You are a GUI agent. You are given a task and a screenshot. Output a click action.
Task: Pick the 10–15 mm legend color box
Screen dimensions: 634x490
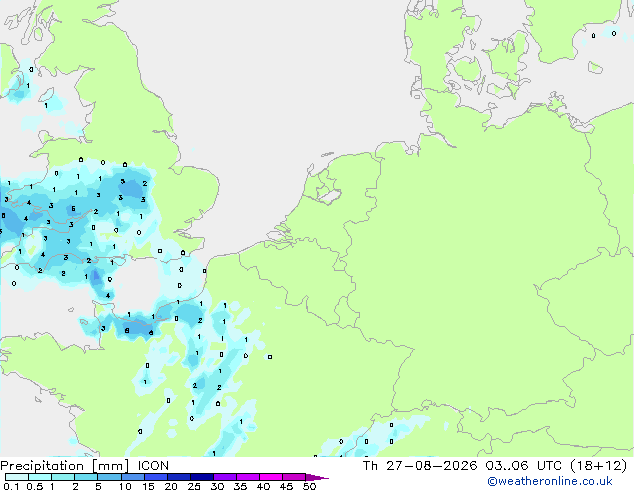click(x=132, y=477)
